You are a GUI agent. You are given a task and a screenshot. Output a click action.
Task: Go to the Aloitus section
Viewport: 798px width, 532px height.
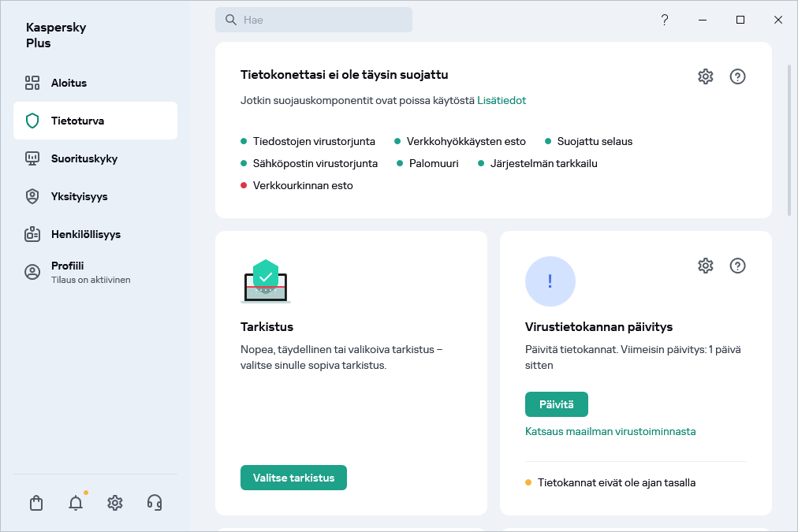pos(69,83)
